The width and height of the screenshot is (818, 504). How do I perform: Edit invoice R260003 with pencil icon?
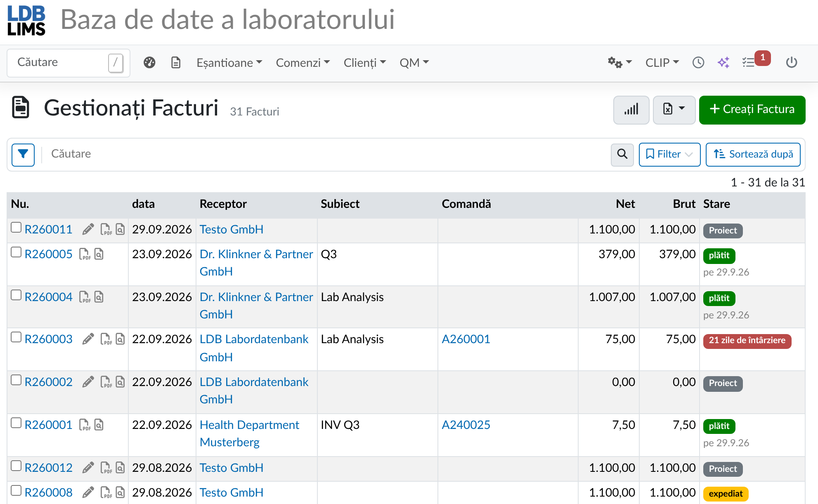(88, 339)
